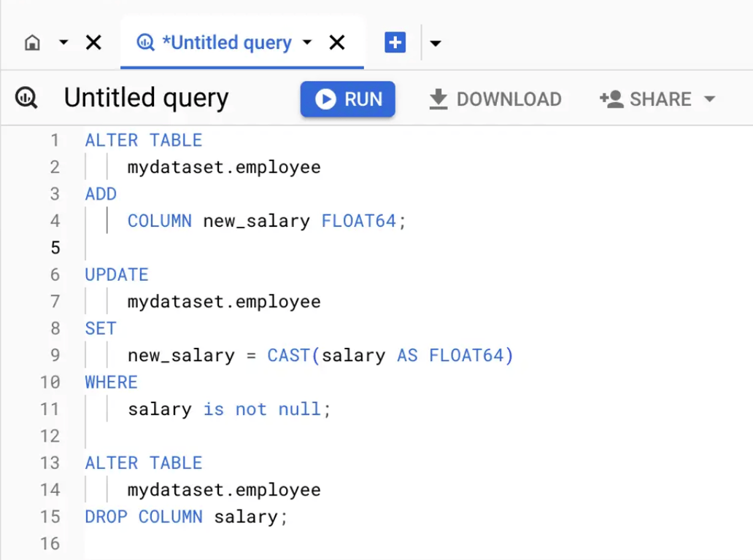Viewport: 753px width, 560px height.
Task: Place cursor on line 5 of editor
Action: (x=418, y=248)
